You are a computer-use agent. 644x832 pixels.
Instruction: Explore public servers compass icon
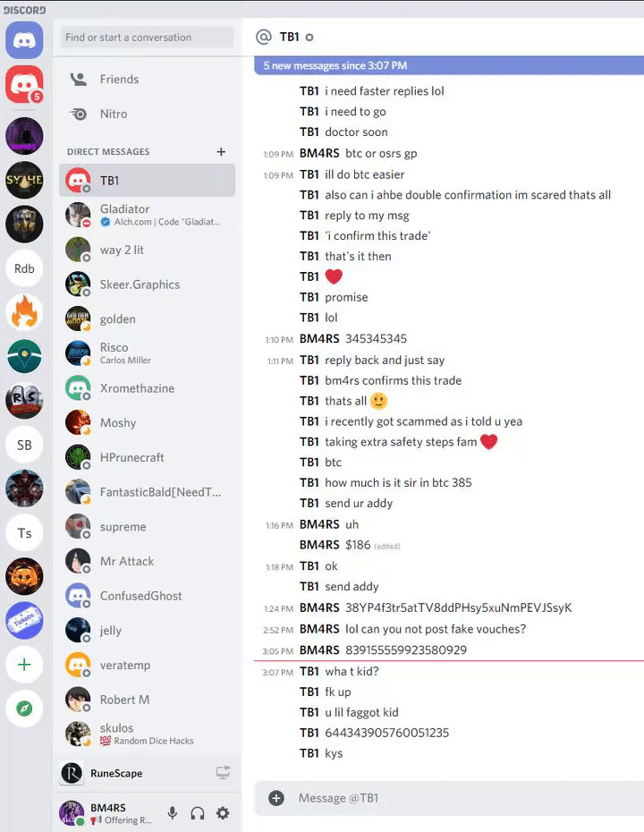pos(24,709)
